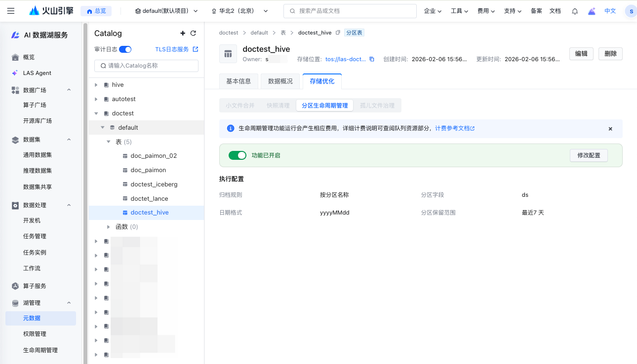Viewport: 637px width, 364px height.
Task: Close the billing info banner
Action: pos(610,129)
